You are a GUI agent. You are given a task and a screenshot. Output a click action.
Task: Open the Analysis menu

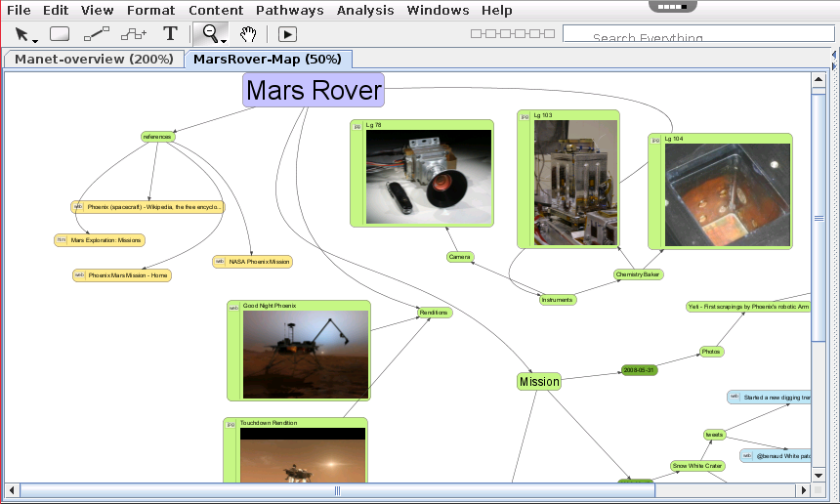coord(365,10)
